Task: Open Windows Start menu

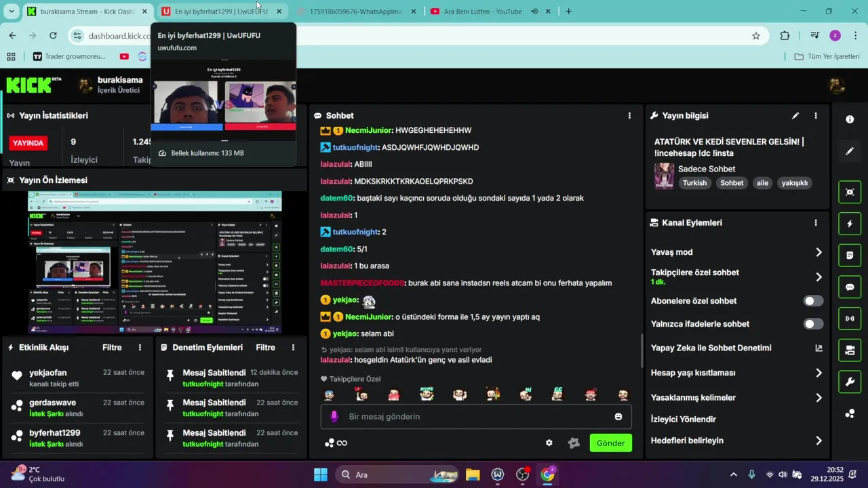Action: click(321, 474)
